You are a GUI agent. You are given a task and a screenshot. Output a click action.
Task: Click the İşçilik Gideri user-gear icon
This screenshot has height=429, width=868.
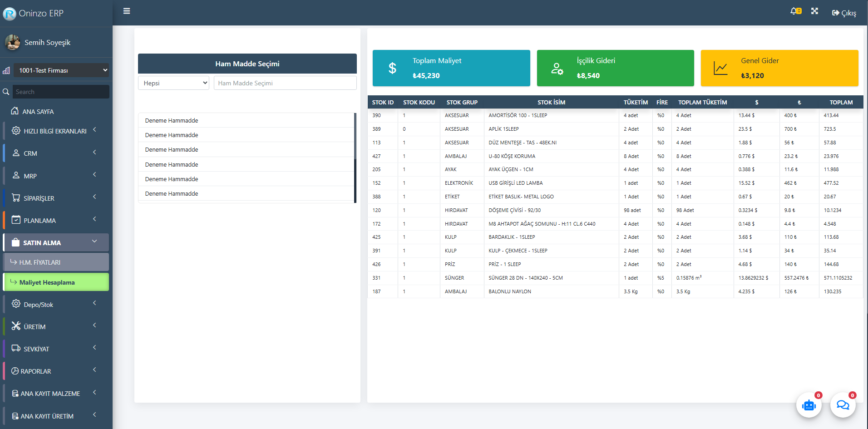point(557,69)
